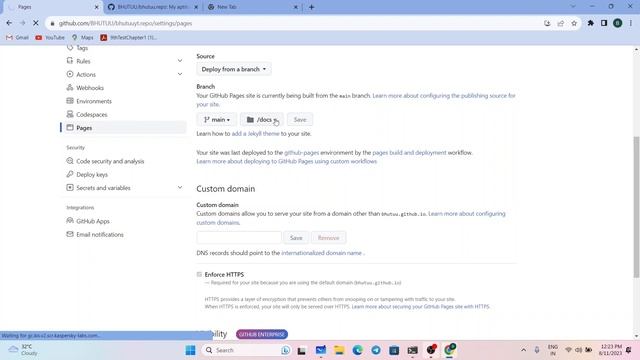640x360 pixels.
Task: Stop page loading with X button
Action: click(36, 23)
